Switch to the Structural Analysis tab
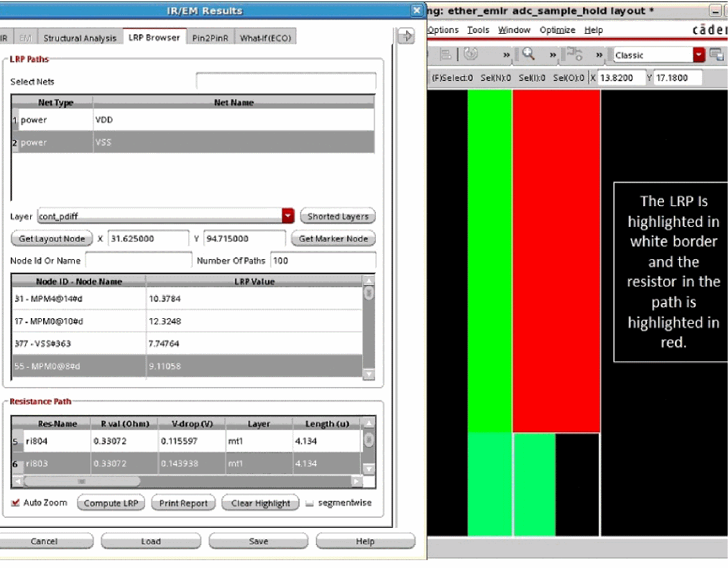The height and width of the screenshot is (568, 728). tap(80, 38)
